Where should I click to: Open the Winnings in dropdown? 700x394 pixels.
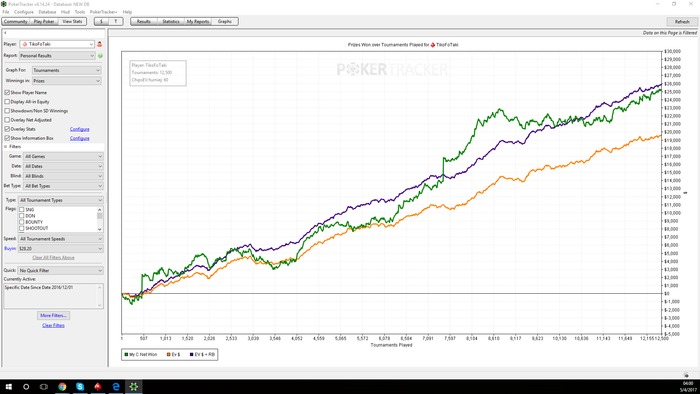tap(67, 81)
